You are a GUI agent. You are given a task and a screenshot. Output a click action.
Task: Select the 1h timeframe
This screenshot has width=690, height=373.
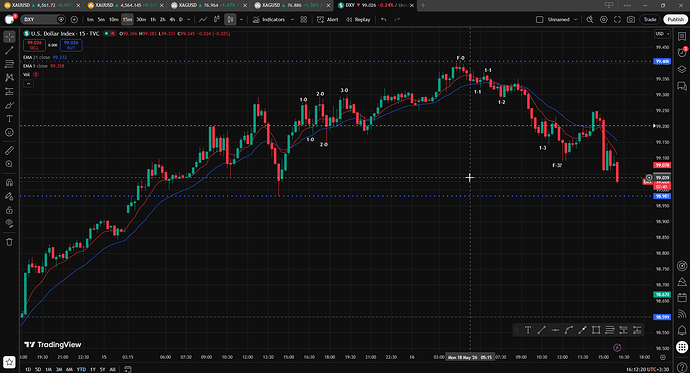coord(153,19)
